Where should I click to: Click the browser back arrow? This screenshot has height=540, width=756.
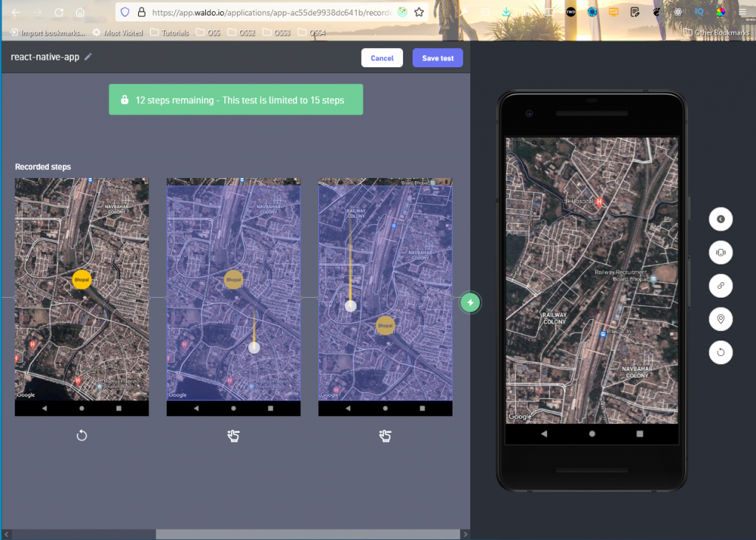(16, 13)
